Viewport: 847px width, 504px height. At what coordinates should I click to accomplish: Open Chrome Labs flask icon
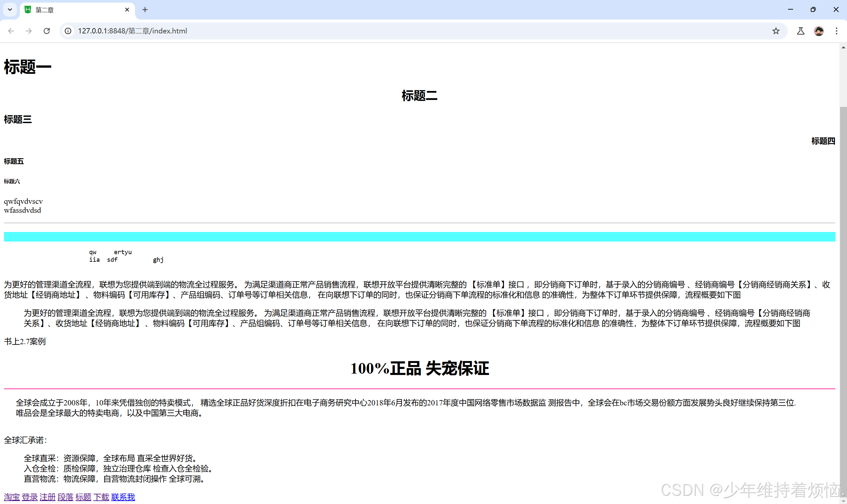coord(800,31)
